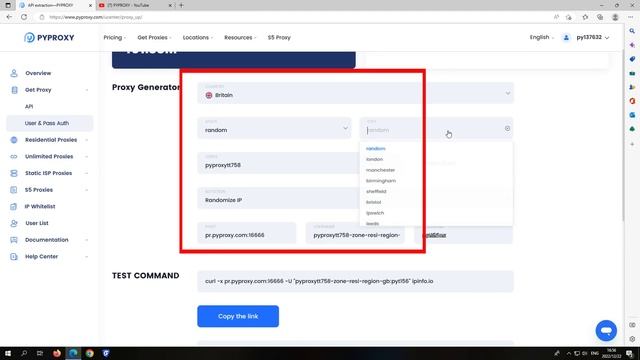Select sheffield from the city list

pos(376,191)
